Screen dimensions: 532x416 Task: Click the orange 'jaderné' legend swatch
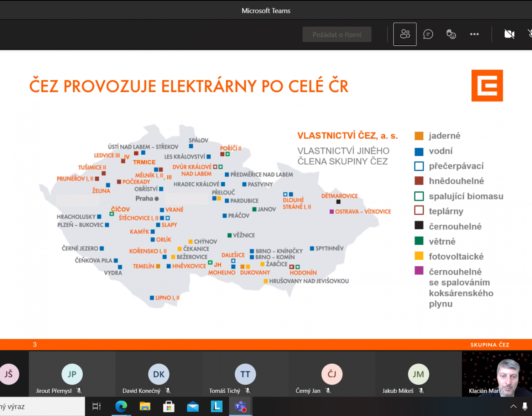pyautogui.click(x=419, y=136)
